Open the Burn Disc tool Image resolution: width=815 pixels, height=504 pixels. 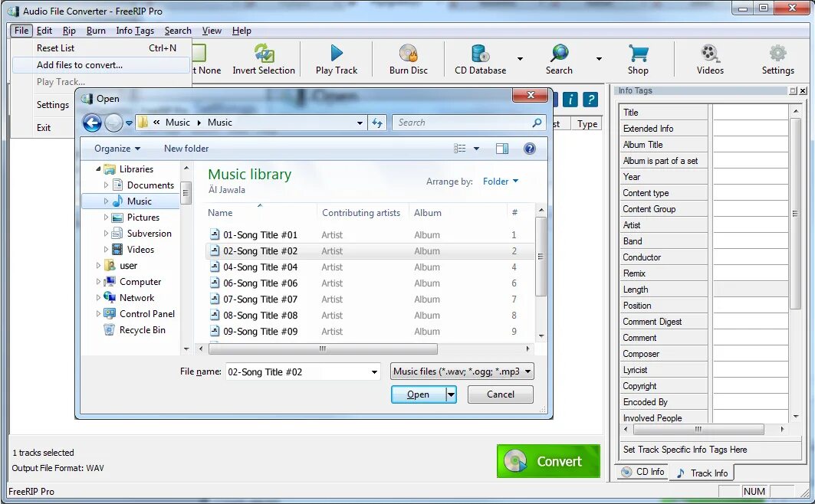[409, 60]
